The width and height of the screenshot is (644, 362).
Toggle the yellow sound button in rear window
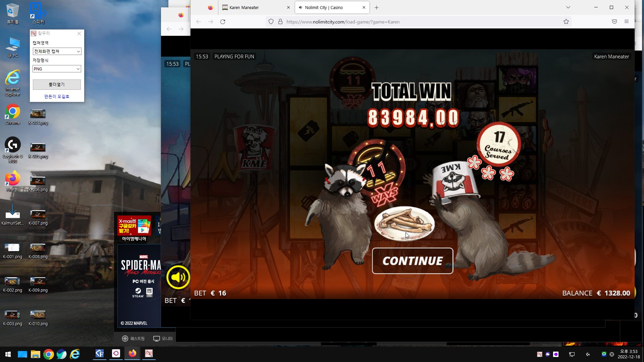178,277
